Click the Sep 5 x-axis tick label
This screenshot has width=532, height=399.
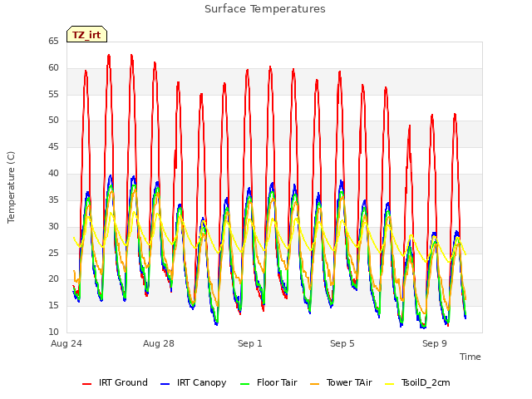point(342,343)
